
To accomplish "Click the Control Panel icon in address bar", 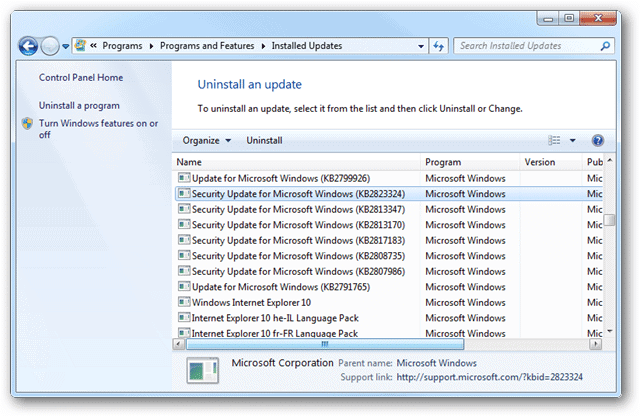I will [x=80, y=45].
